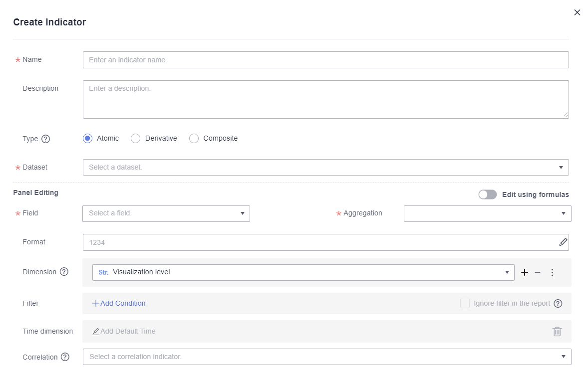Image resolution: width=588 pixels, height=378 pixels.
Task: Open the Dataset dropdown
Action: pyautogui.click(x=325, y=168)
